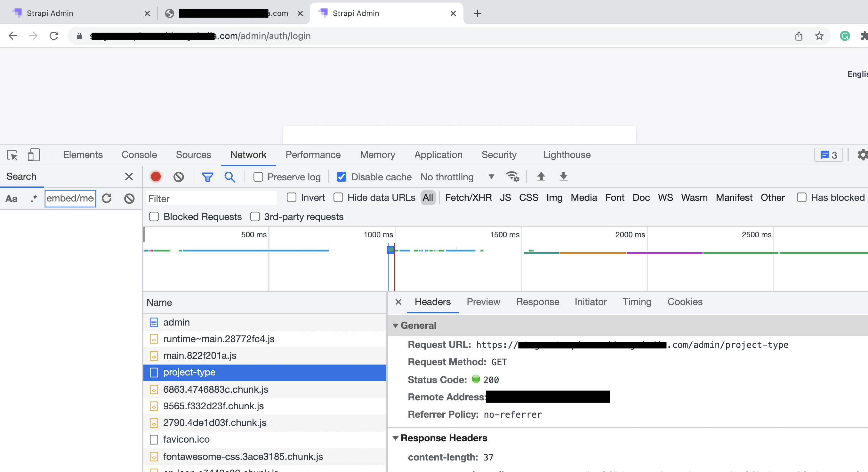Collapse the Response Headers section

[396, 438]
